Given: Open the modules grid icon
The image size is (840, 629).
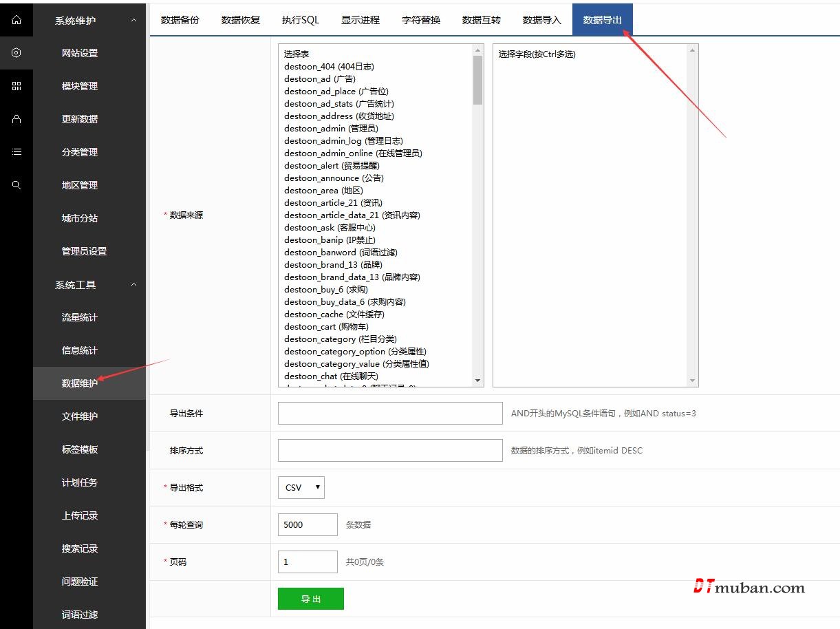Looking at the screenshot, I should (17, 86).
